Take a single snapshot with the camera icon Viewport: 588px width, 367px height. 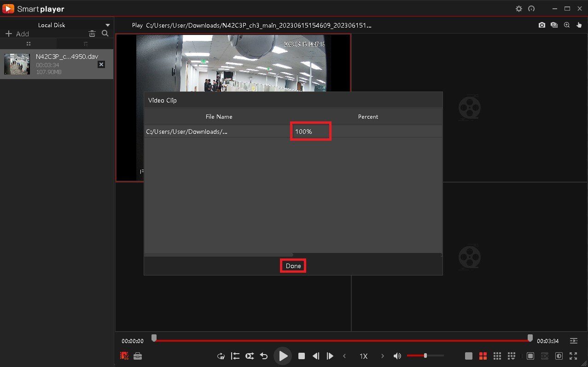tap(542, 25)
